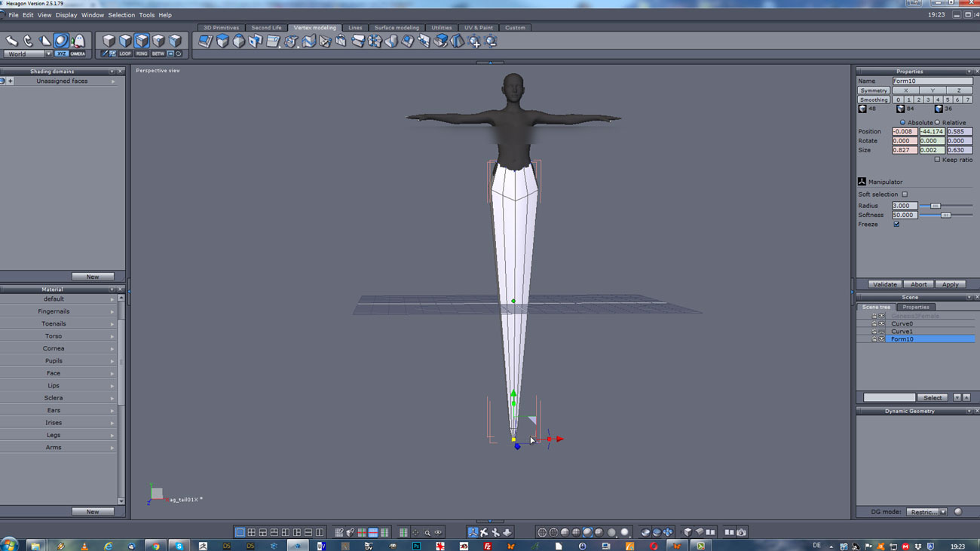Open Chrome from the Windows taskbar
This screenshot has width=980, height=551.
click(156, 546)
